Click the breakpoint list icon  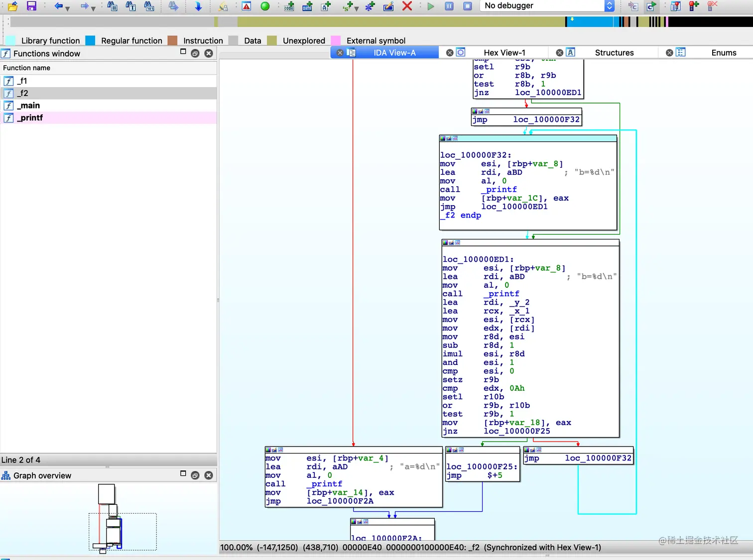pos(676,6)
